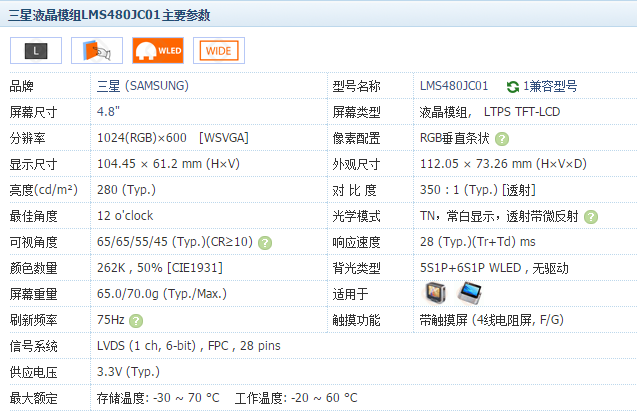Open help icon beside viewing angle 65/65/55/45

click(x=265, y=243)
